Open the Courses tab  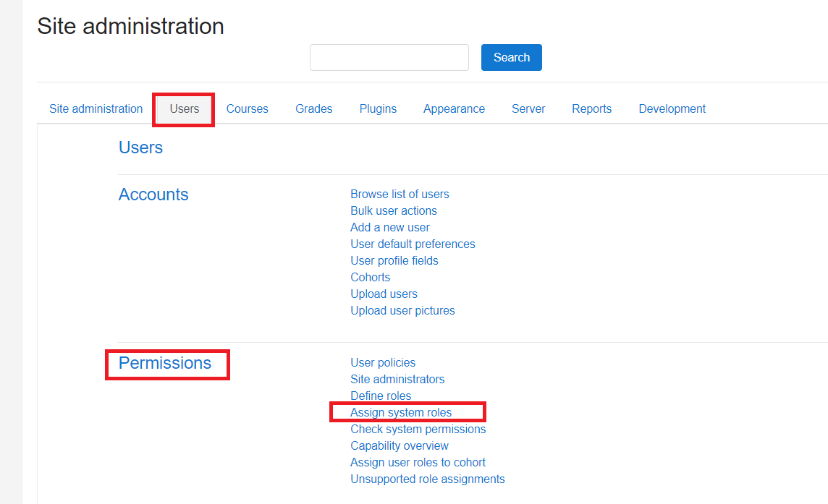pyautogui.click(x=247, y=108)
